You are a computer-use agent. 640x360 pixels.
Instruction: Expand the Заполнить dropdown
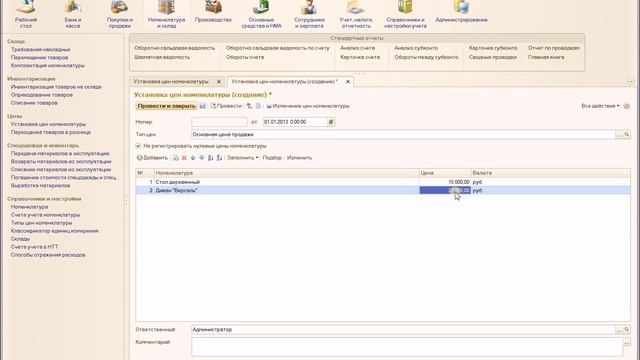[242, 158]
